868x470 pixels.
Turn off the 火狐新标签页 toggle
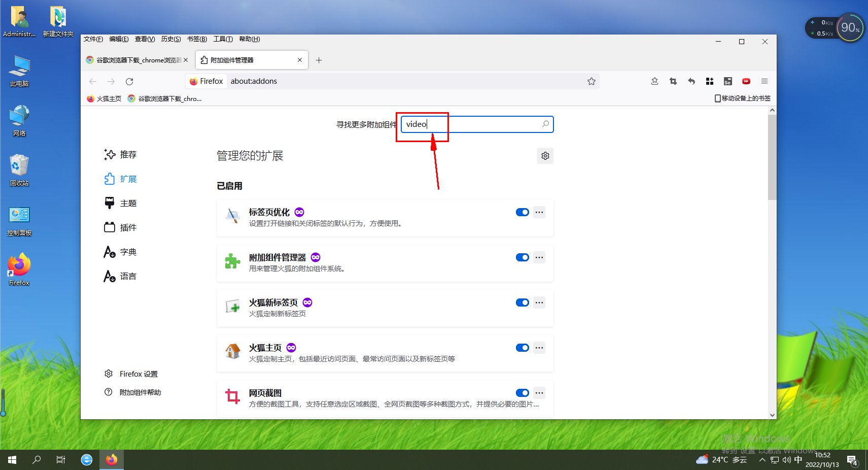[x=523, y=303]
